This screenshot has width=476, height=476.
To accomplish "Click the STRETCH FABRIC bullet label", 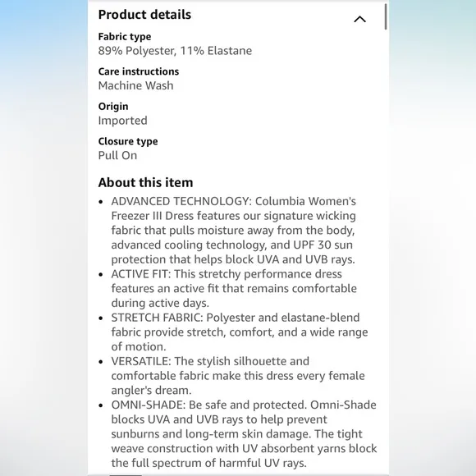I will tap(158, 318).
